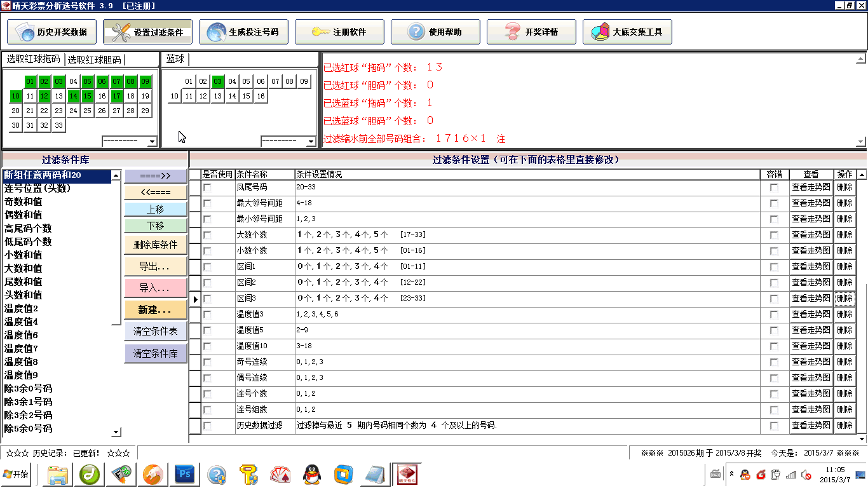Open 开奖详情 icon button
This screenshot has height=488, width=868.
(x=512, y=32)
